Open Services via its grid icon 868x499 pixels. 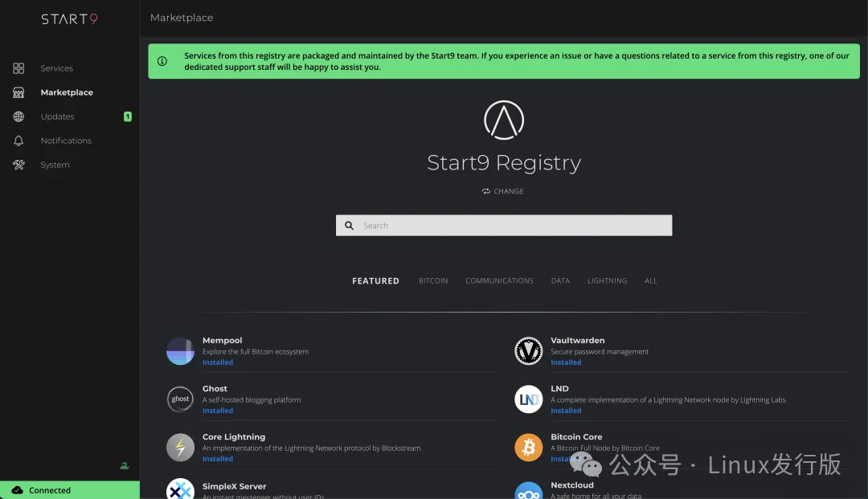(x=18, y=68)
